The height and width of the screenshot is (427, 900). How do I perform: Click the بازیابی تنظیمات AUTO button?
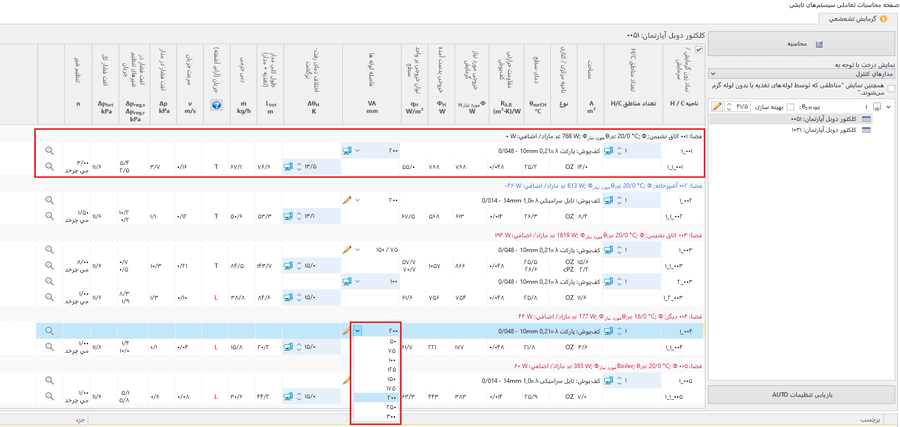(x=801, y=395)
